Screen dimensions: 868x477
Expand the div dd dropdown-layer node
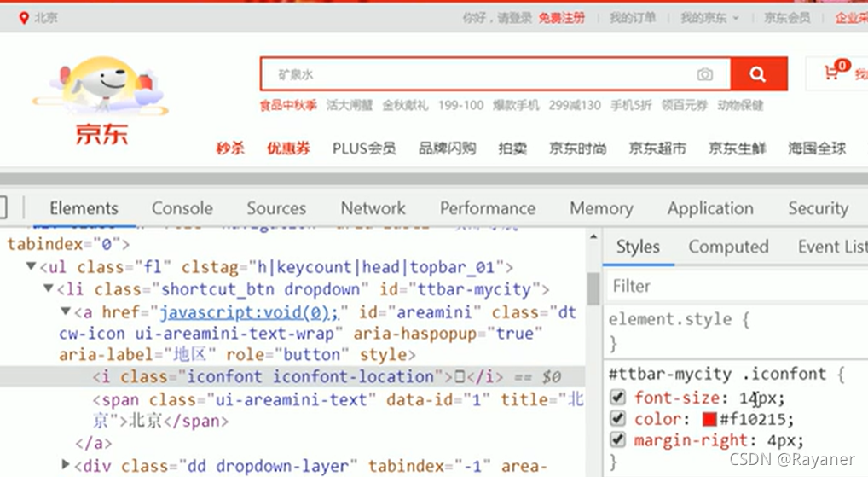(x=66, y=464)
